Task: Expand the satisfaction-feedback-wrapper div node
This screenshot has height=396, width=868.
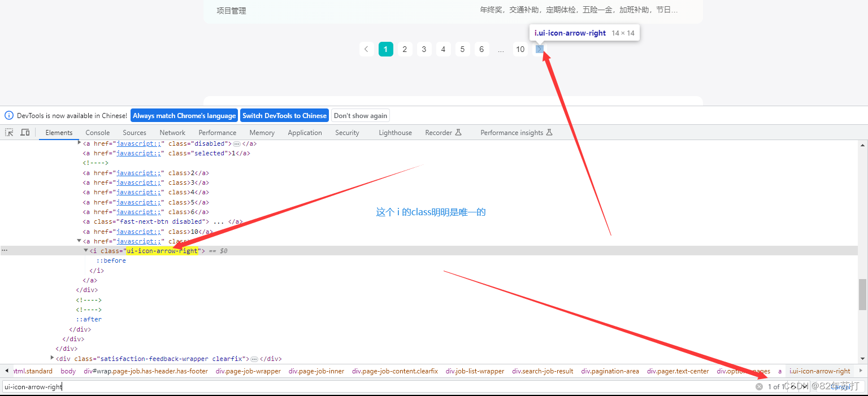Action: (51, 358)
